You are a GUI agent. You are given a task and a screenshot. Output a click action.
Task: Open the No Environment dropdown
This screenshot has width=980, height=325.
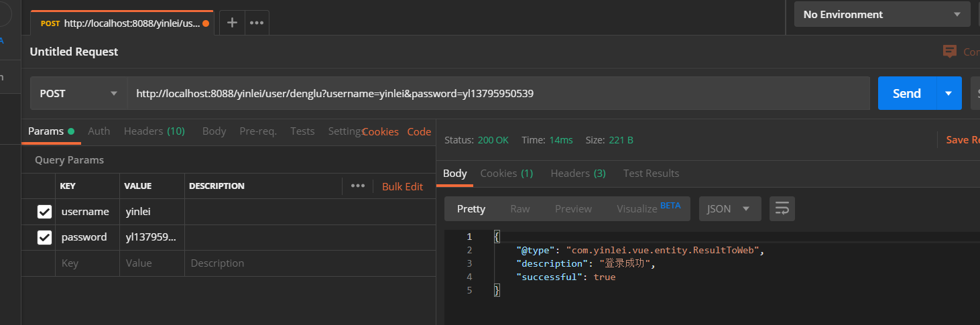click(x=881, y=15)
